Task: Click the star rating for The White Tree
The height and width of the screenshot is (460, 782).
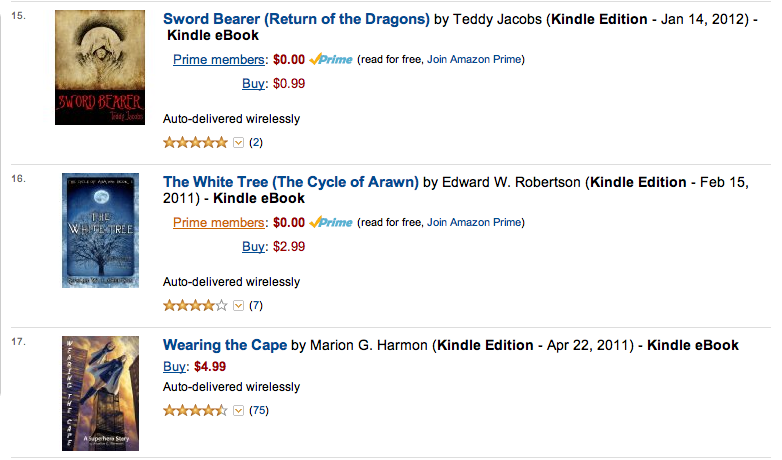Action: 195,305
